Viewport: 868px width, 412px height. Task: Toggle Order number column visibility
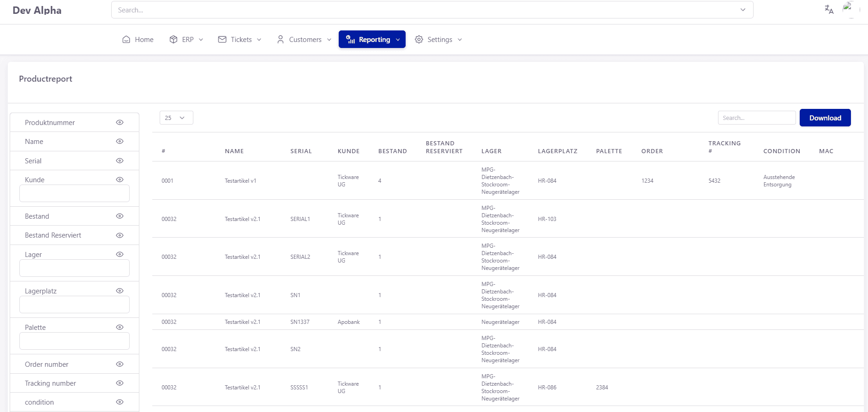(120, 364)
